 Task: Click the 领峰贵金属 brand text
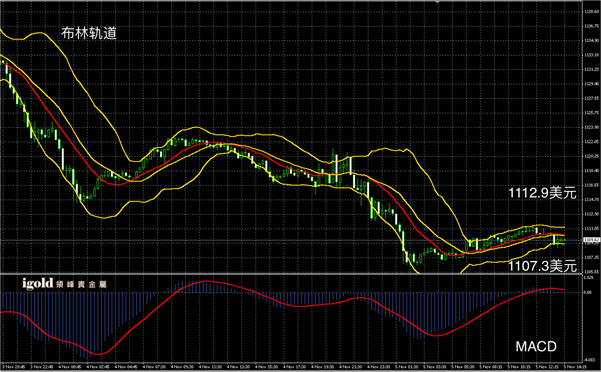coord(81,285)
